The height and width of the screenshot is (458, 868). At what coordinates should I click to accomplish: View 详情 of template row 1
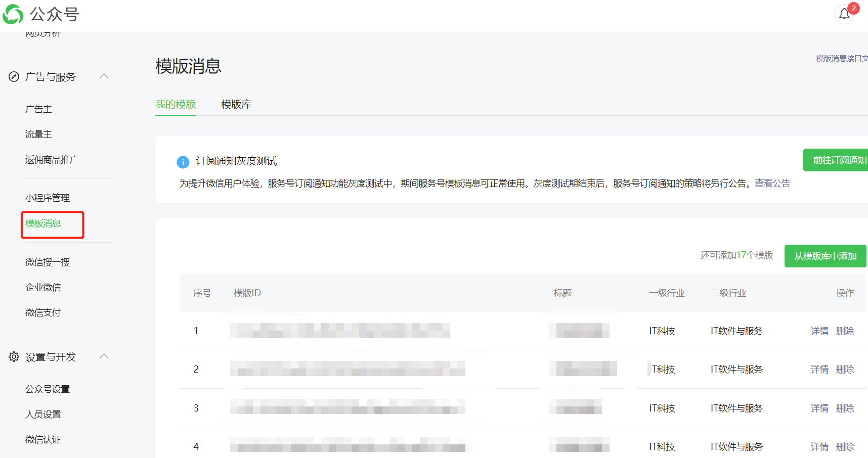pos(819,331)
